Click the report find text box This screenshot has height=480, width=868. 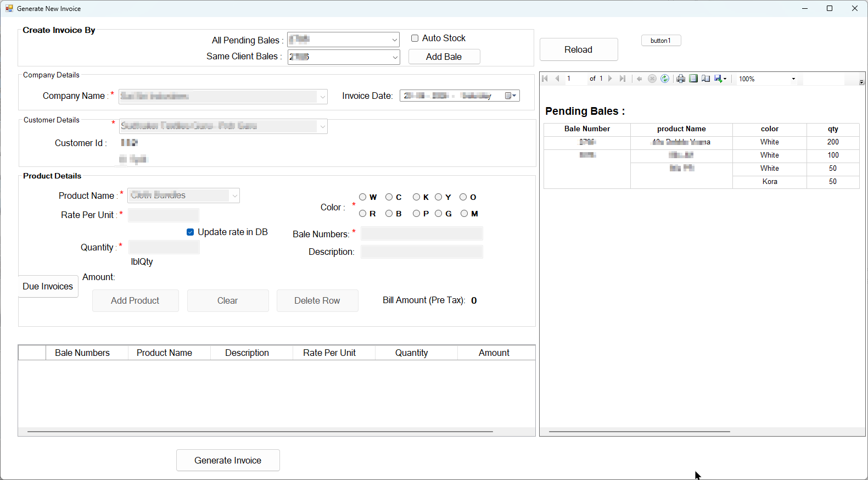[824, 79]
